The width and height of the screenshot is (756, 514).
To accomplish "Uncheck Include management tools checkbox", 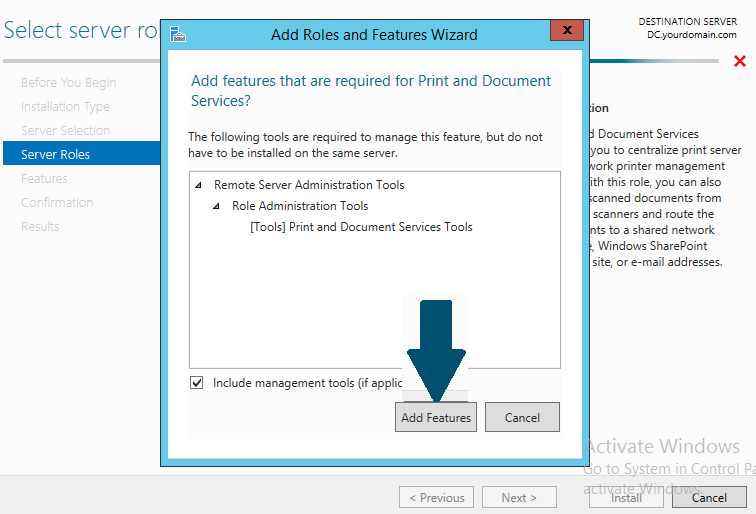I will tap(196, 383).
